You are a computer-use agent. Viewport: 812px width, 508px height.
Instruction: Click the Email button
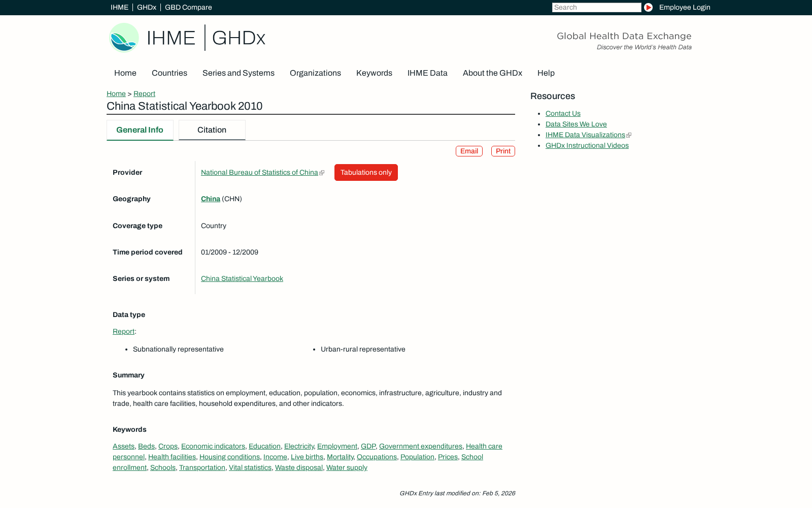point(469,151)
